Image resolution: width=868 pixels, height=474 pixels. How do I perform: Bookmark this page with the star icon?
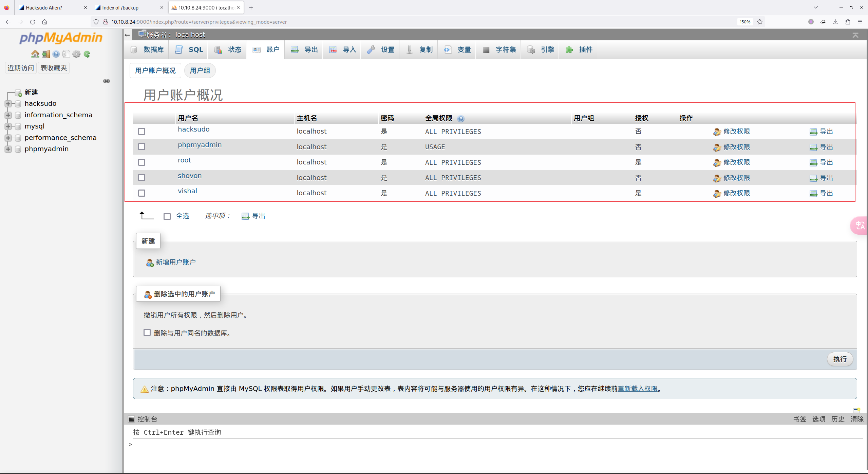point(760,22)
